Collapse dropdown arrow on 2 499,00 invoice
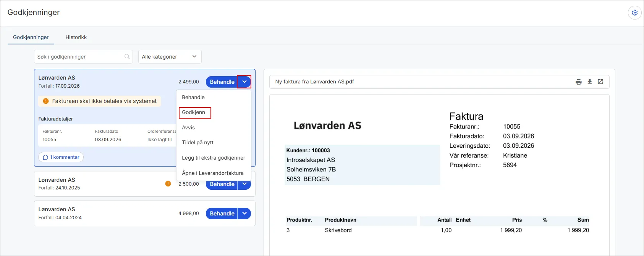Screen dimensions: 644x256 coord(244,82)
